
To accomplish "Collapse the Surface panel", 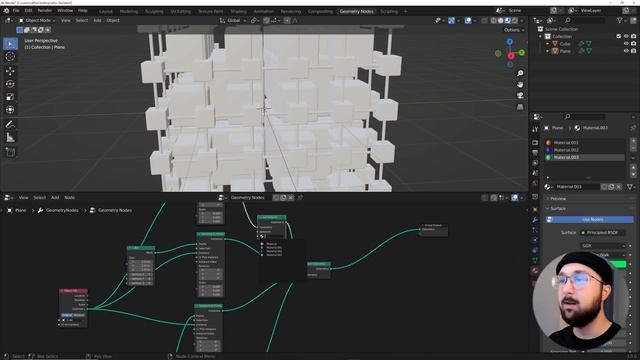I will coord(558,209).
